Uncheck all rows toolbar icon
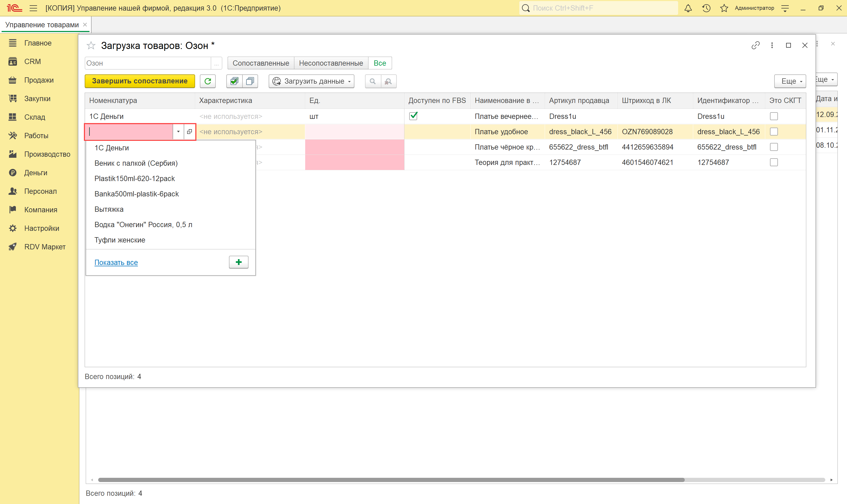The width and height of the screenshot is (847, 504). click(x=250, y=81)
